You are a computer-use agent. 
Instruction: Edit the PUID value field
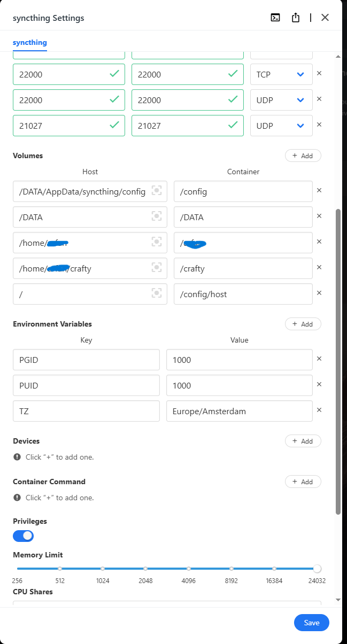coord(240,385)
